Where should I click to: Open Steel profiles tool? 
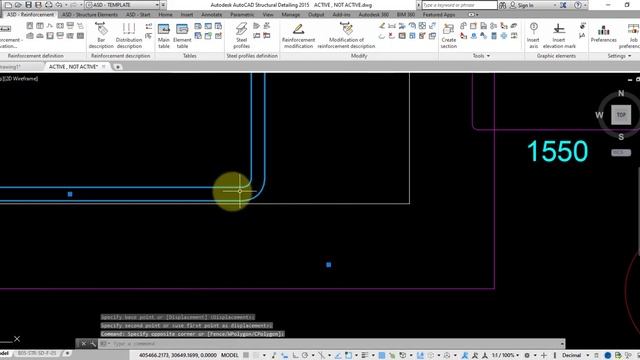click(x=242, y=36)
